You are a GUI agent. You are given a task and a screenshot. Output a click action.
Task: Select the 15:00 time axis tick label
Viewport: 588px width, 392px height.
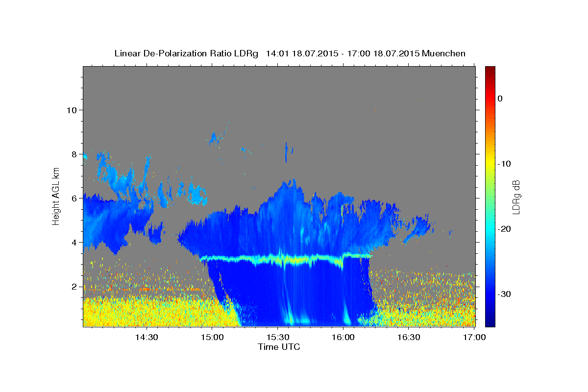212,337
